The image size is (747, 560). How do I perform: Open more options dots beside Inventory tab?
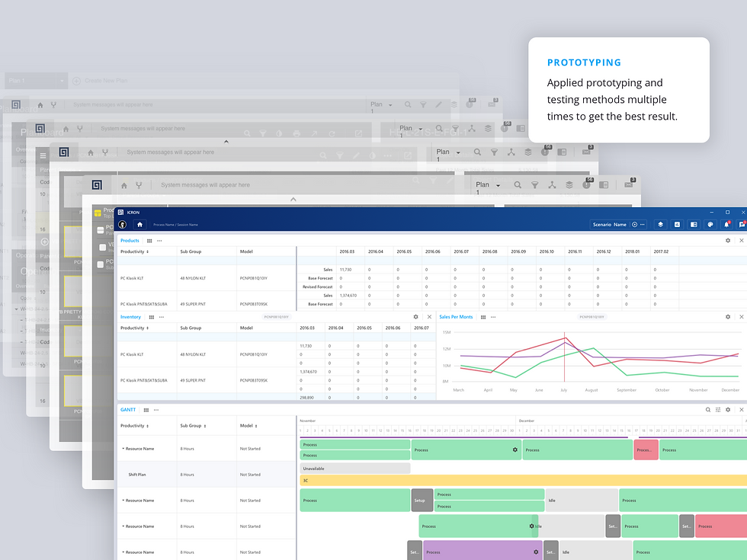tap(162, 317)
